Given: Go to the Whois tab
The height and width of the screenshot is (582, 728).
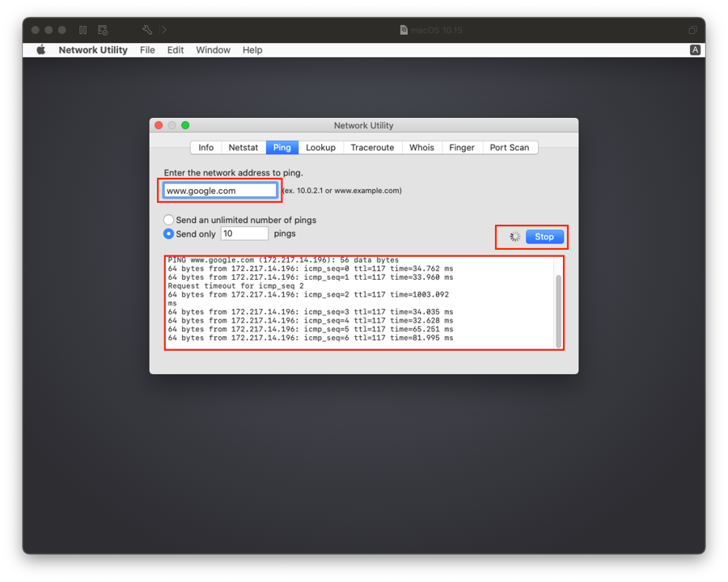Looking at the screenshot, I should point(421,147).
